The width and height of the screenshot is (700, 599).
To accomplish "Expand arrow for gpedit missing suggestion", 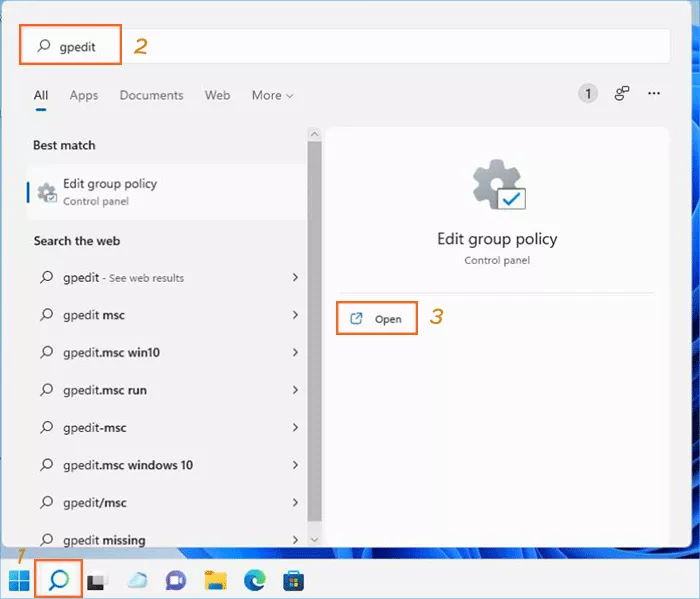I will [295, 540].
